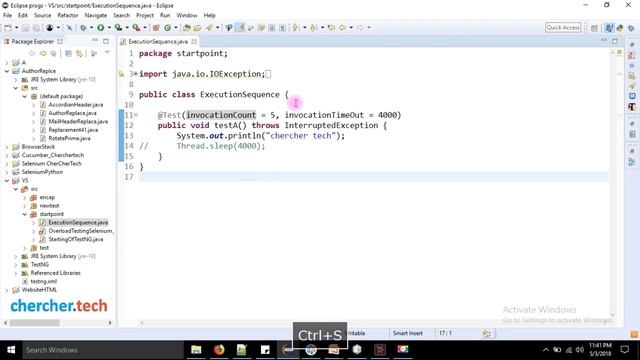Open the Navigate menu
The image size is (640, 360).
[96, 15]
